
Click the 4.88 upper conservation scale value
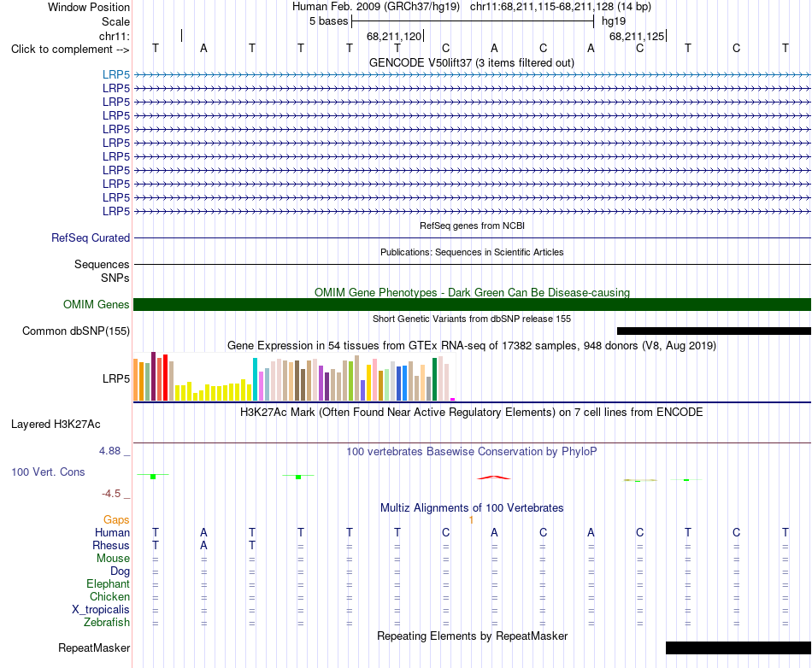tap(109, 451)
